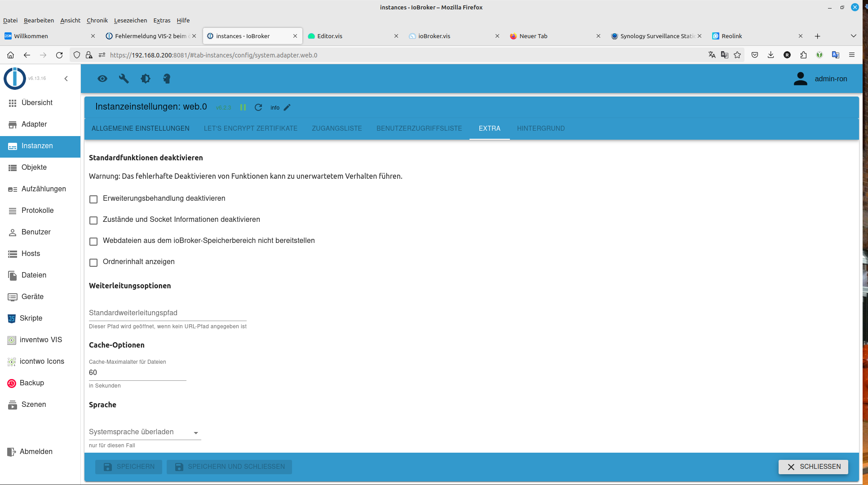868x485 pixels.
Task: Check Ordnerinhalt anzeigen option
Action: coord(93,262)
